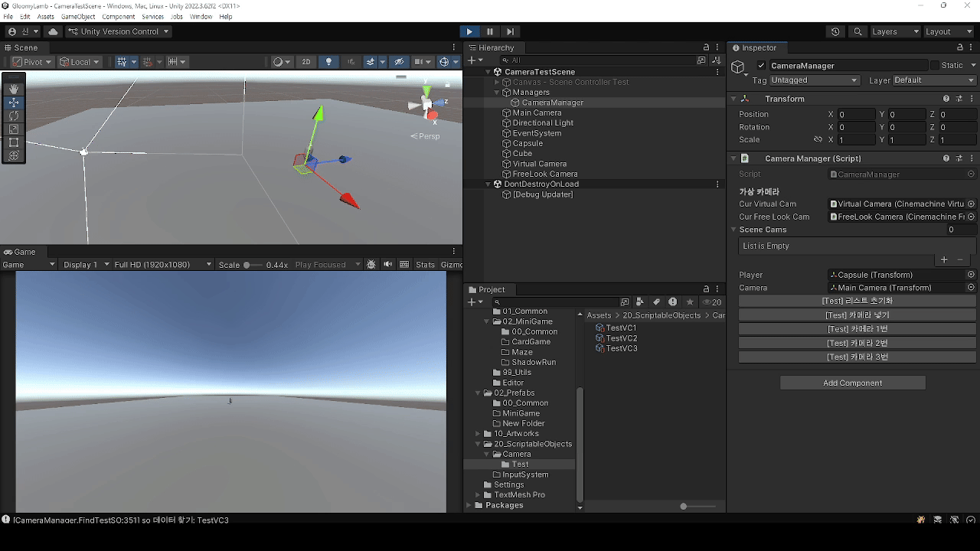The width and height of the screenshot is (980, 551).
Task: Select the Rotate tool in Scene
Action: point(14,116)
